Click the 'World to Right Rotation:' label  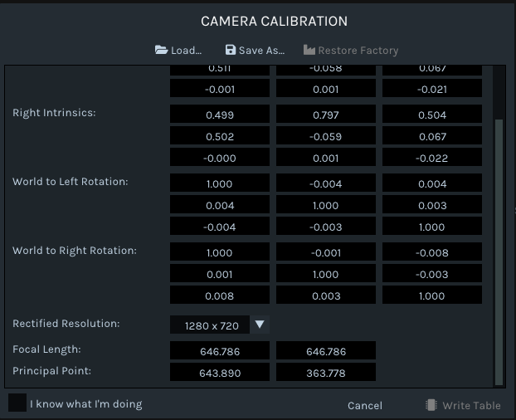click(x=75, y=251)
